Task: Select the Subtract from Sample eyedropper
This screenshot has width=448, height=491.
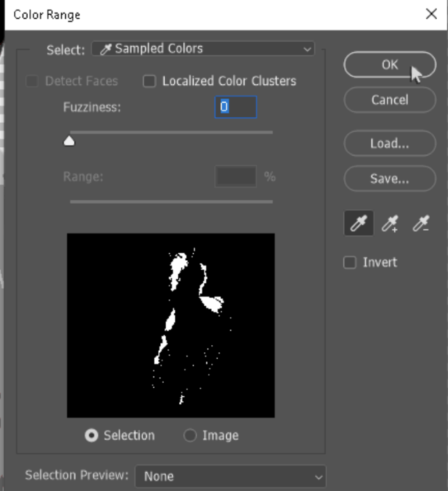Action: (421, 223)
